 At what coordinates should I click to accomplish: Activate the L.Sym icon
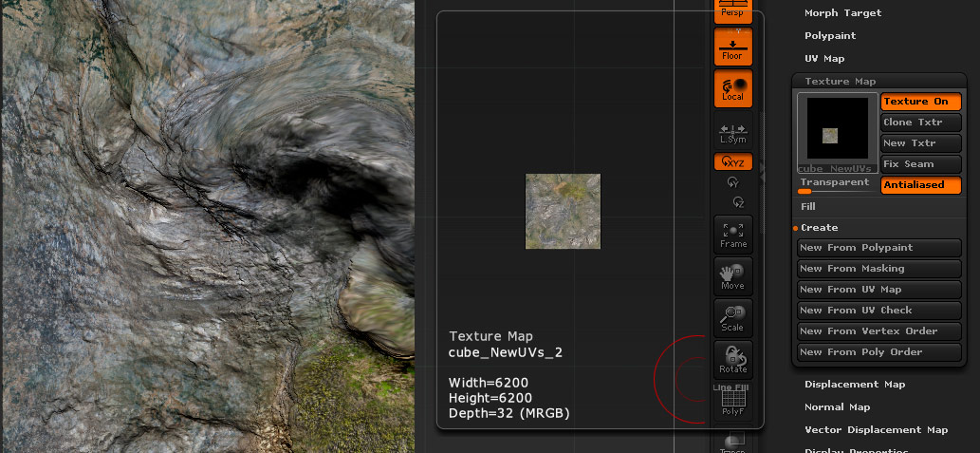click(732, 132)
